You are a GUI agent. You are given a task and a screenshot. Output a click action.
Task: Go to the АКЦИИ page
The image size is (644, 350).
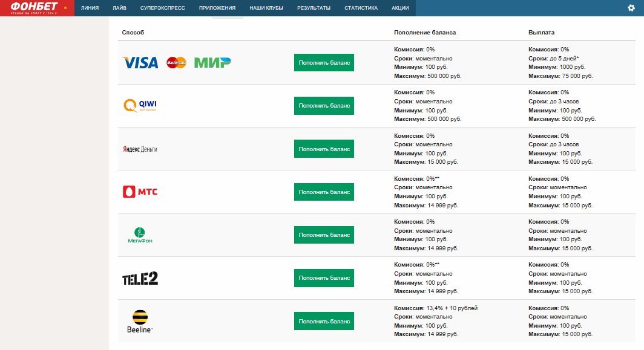400,8
